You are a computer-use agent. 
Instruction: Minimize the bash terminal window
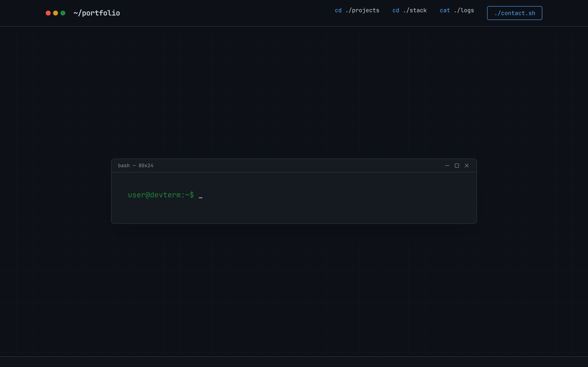point(447,165)
